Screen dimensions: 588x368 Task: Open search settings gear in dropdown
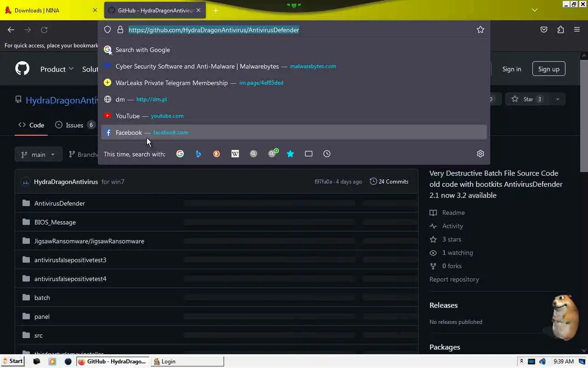point(481,154)
